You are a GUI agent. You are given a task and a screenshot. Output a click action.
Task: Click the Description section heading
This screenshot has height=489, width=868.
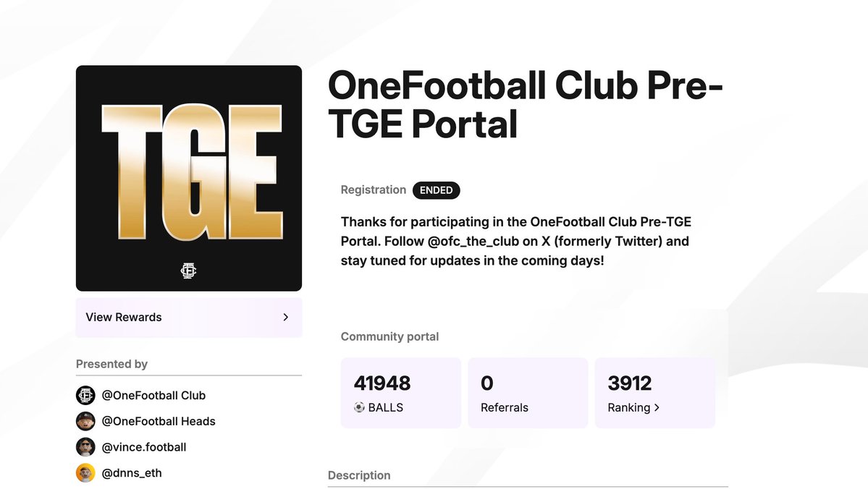click(x=359, y=475)
